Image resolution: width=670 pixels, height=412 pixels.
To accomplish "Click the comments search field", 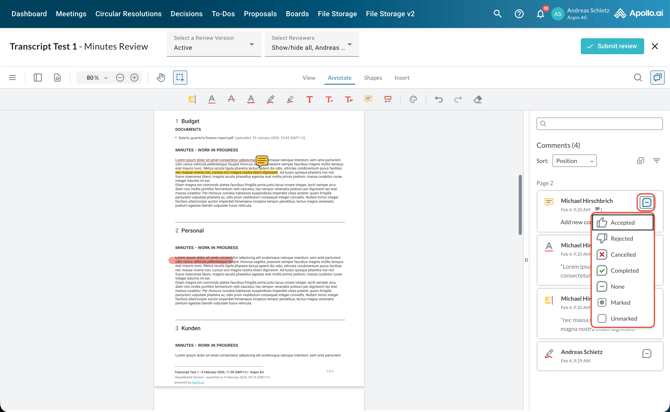I will coord(599,124).
